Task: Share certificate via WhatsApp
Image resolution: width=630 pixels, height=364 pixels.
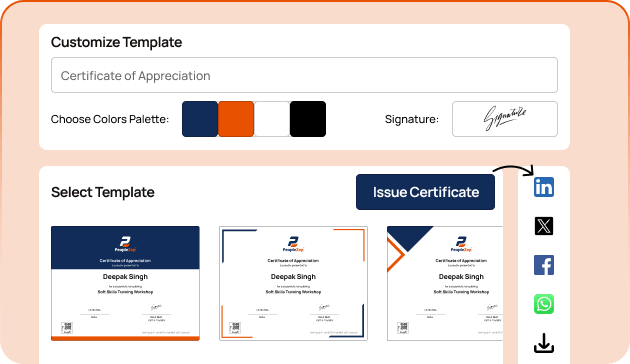Action: tap(544, 304)
